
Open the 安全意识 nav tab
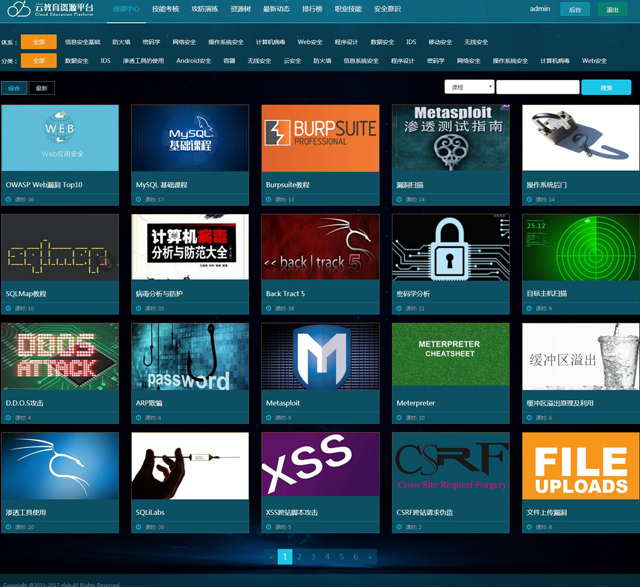[387, 9]
